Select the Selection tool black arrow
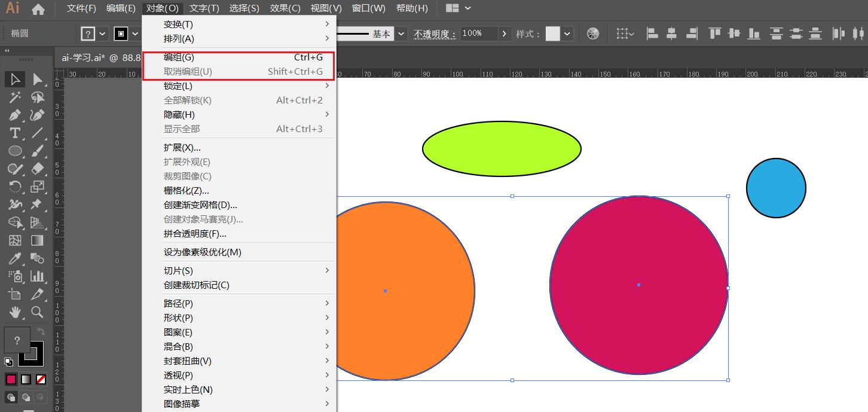The image size is (868, 412). (x=16, y=79)
